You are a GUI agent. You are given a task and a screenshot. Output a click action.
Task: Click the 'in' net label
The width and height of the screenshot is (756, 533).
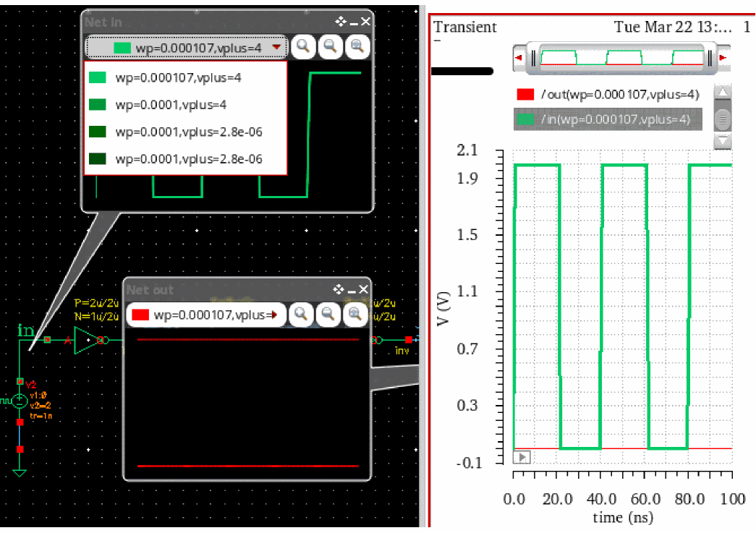click(x=26, y=330)
